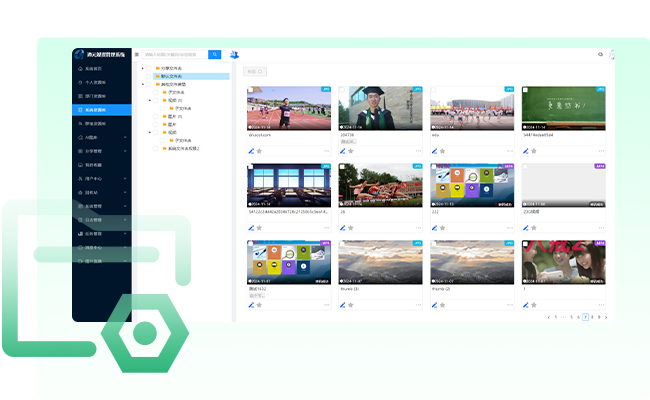650x400 pixels.
Task: Click the edit pen icon under the running track photo
Action: click(x=250, y=150)
